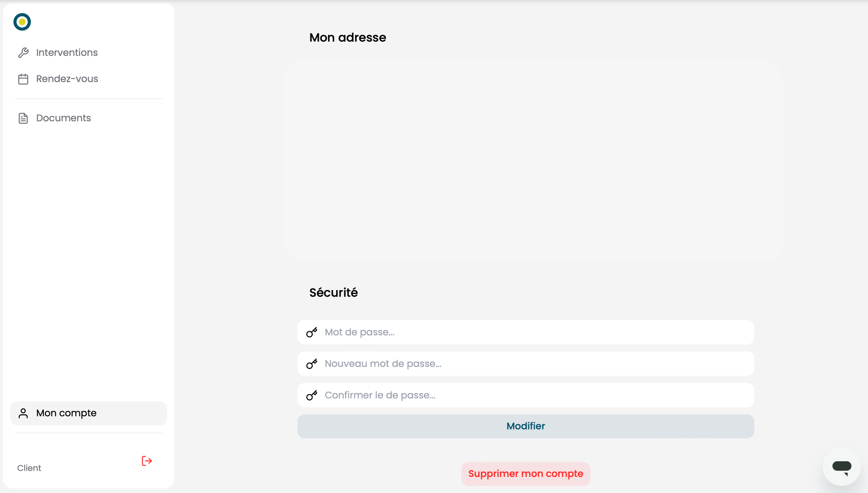
Task: Click key icon in Mot de passe field
Action: coord(312,332)
